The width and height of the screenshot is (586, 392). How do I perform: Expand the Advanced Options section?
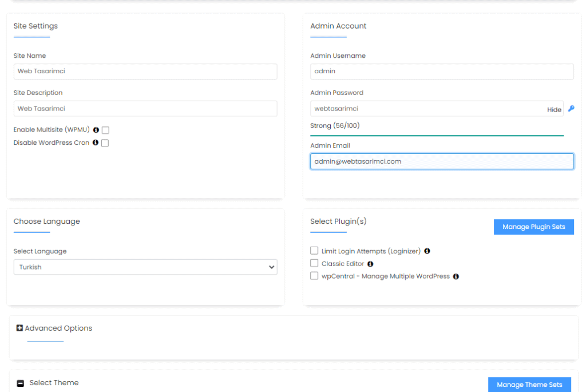click(55, 328)
